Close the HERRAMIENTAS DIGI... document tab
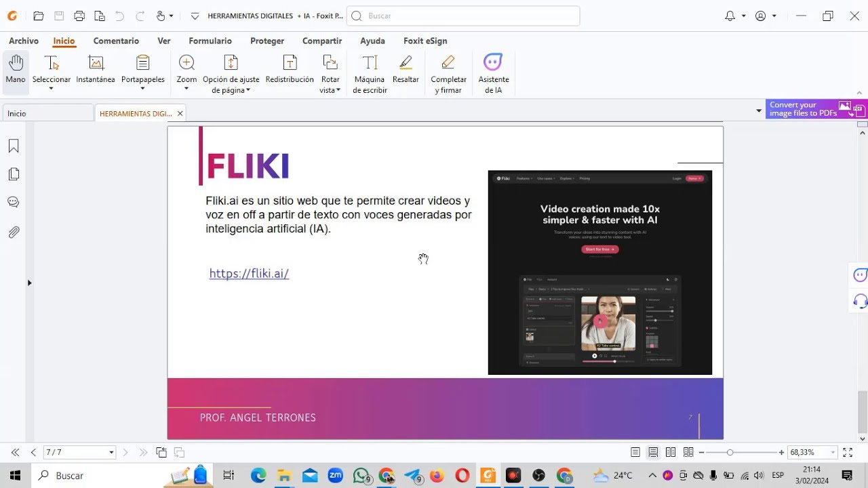 click(180, 113)
